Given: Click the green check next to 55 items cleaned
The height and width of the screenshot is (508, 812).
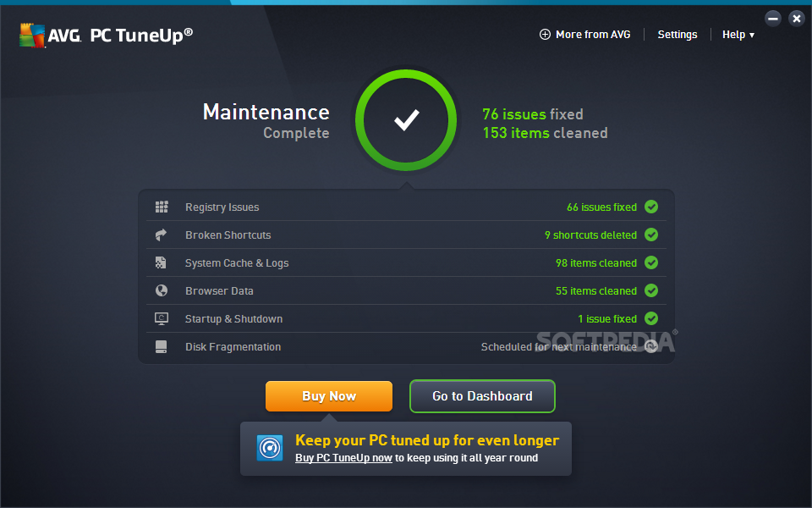Looking at the screenshot, I should click(651, 290).
